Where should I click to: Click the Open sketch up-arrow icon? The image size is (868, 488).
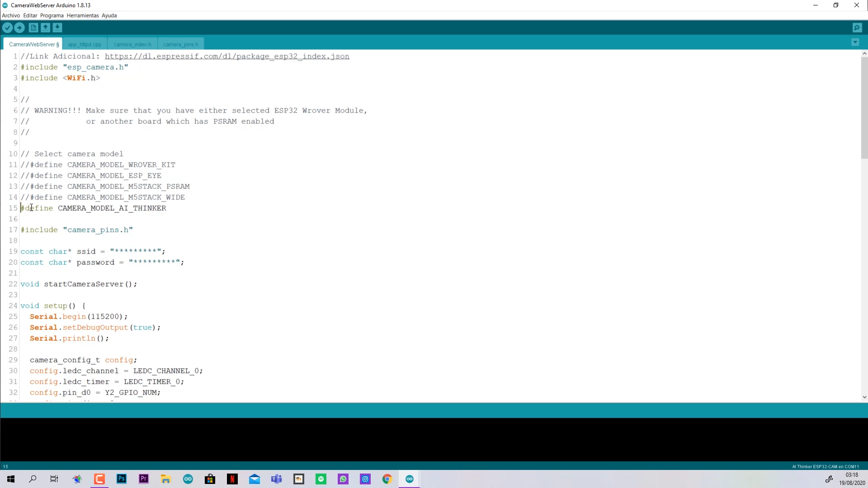click(46, 28)
